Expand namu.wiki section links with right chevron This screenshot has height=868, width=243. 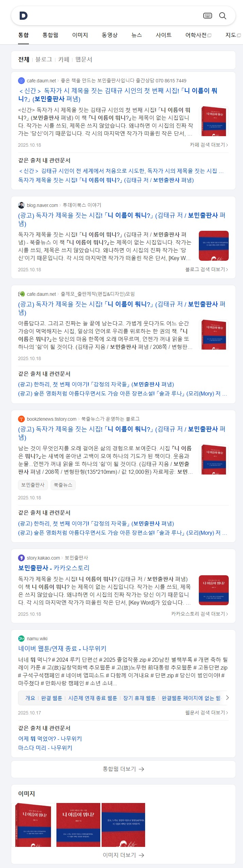tap(227, 698)
